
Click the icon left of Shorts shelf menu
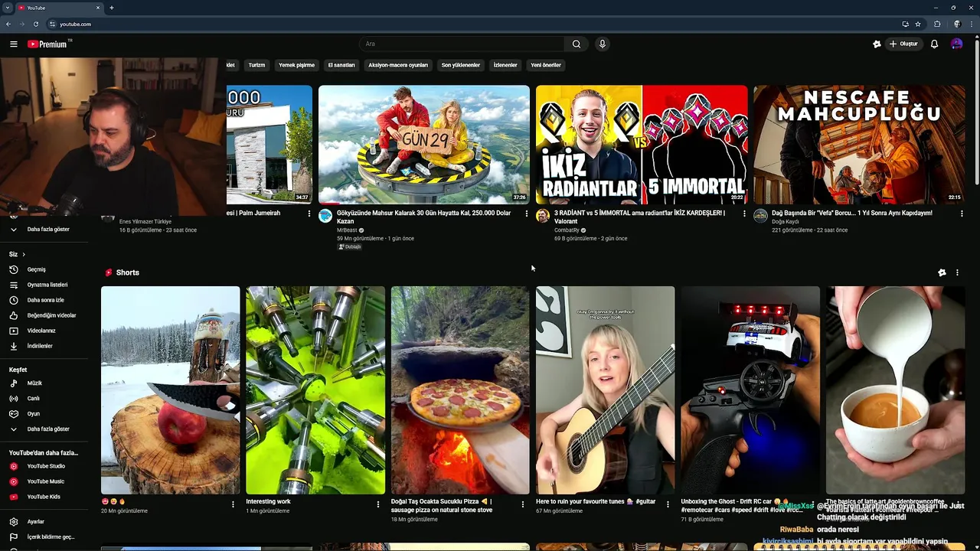[x=942, y=272]
